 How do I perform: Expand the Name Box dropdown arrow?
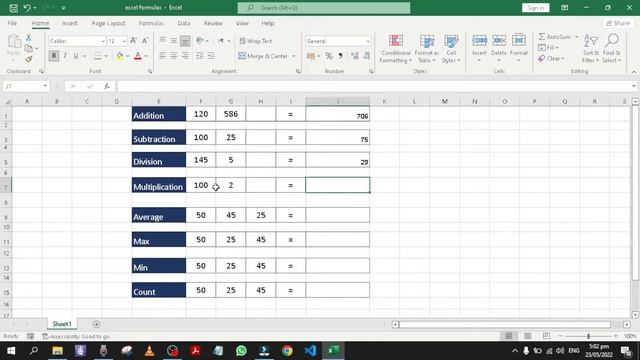click(x=45, y=86)
